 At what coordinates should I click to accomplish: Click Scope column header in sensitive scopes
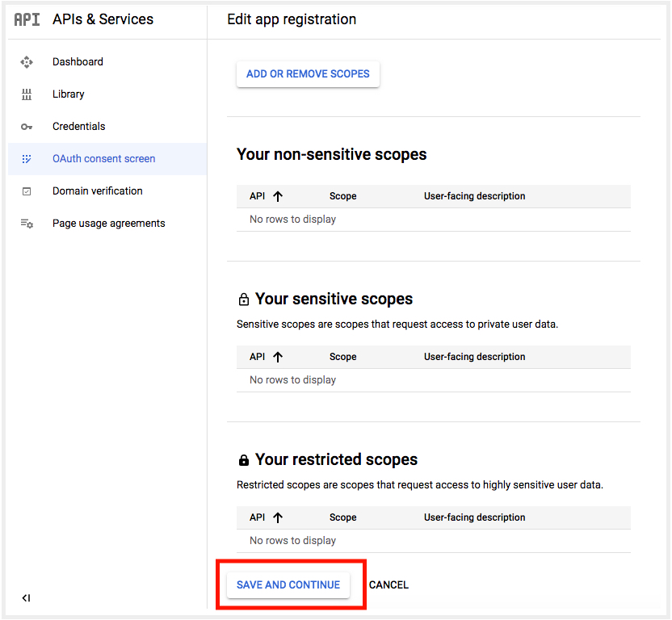coord(342,357)
